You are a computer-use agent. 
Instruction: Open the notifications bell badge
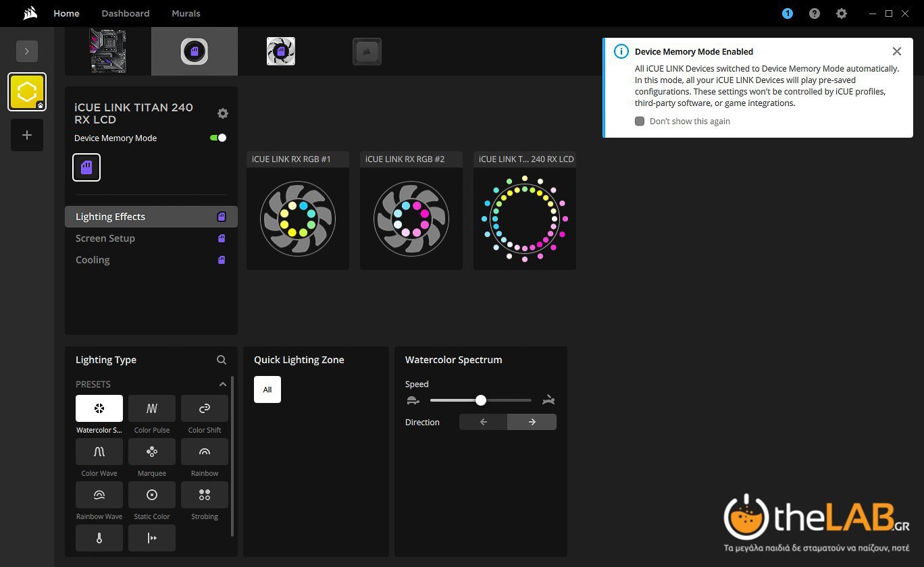(x=788, y=13)
